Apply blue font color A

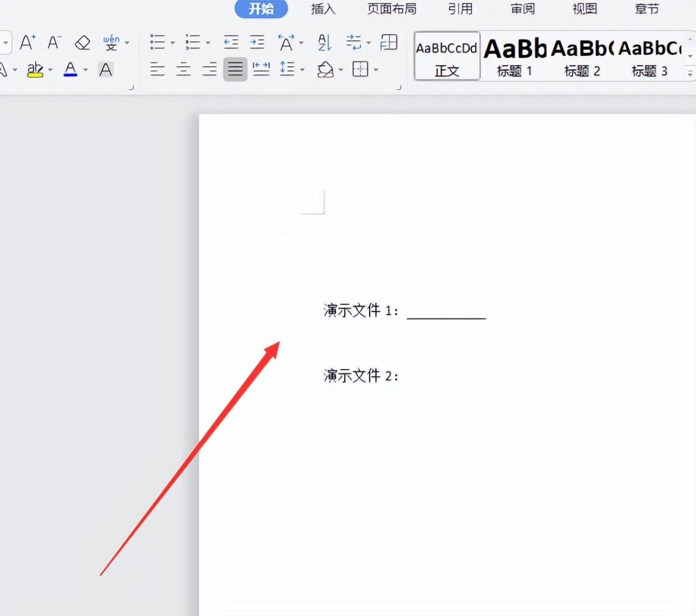click(71, 69)
